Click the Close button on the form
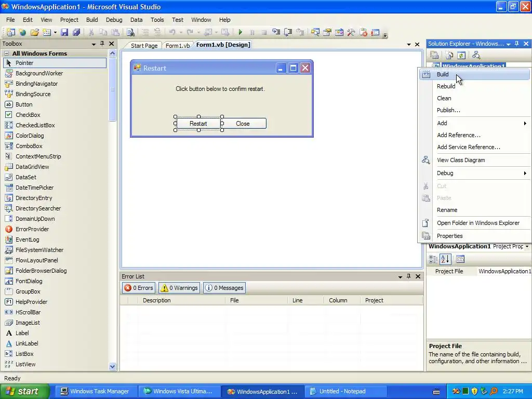 pyautogui.click(x=243, y=124)
